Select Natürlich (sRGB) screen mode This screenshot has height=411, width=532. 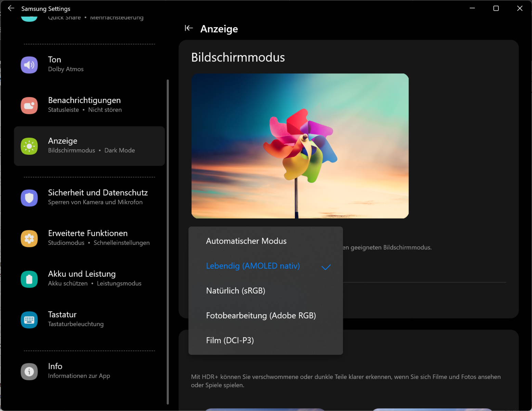click(235, 291)
